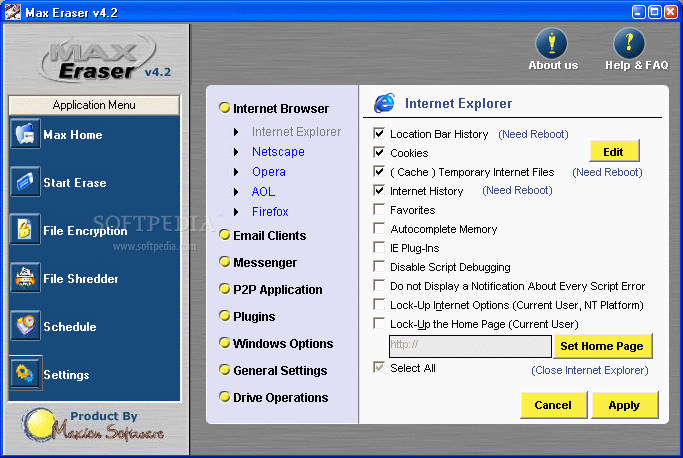This screenshot has height=458, width=683.
Task: Select the Firefox browser link
Action: click(270, 212)
